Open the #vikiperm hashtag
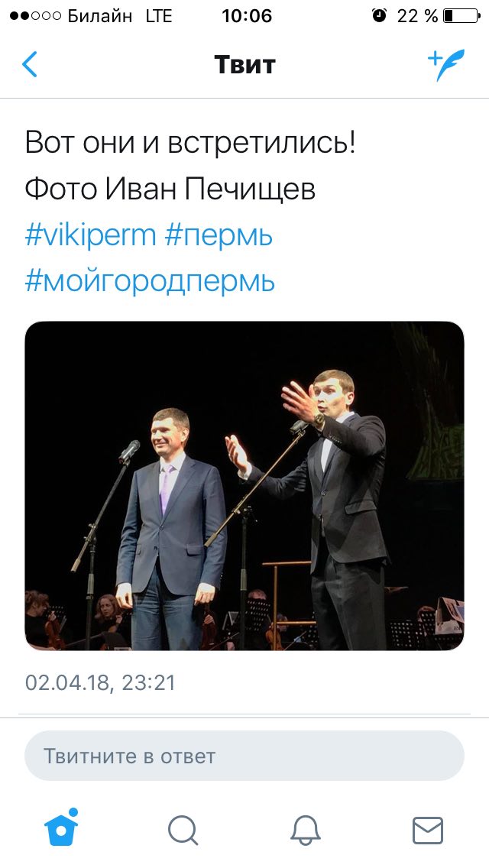 90,235
